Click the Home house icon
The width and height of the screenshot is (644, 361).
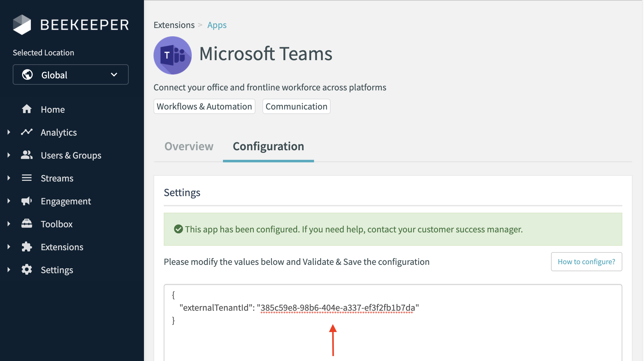click(27, 109)
